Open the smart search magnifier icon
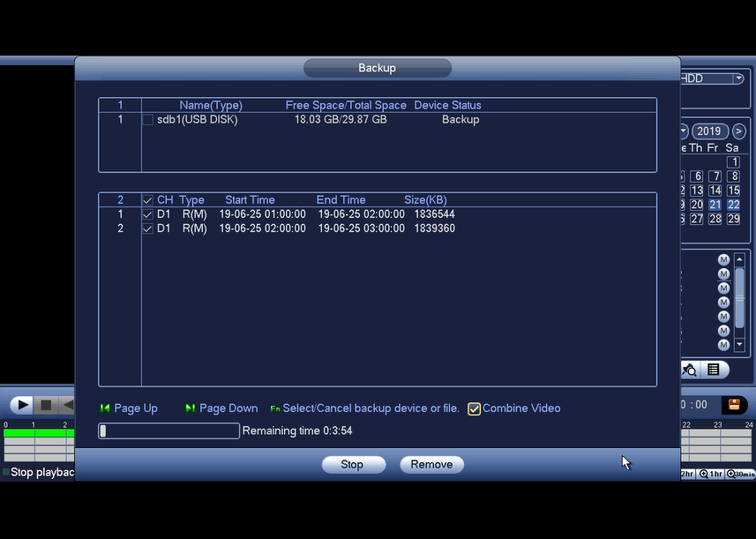The height and width of the screenshot is (539, 756). coord(689,370)
